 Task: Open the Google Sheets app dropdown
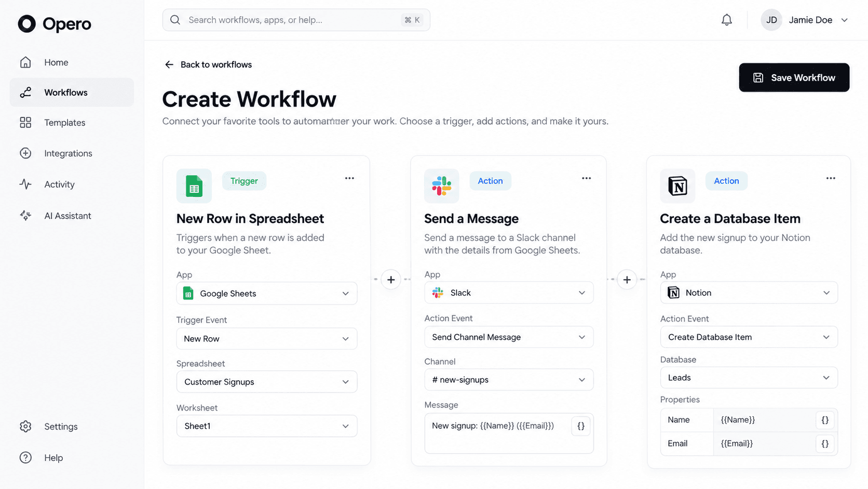[267, 294]
